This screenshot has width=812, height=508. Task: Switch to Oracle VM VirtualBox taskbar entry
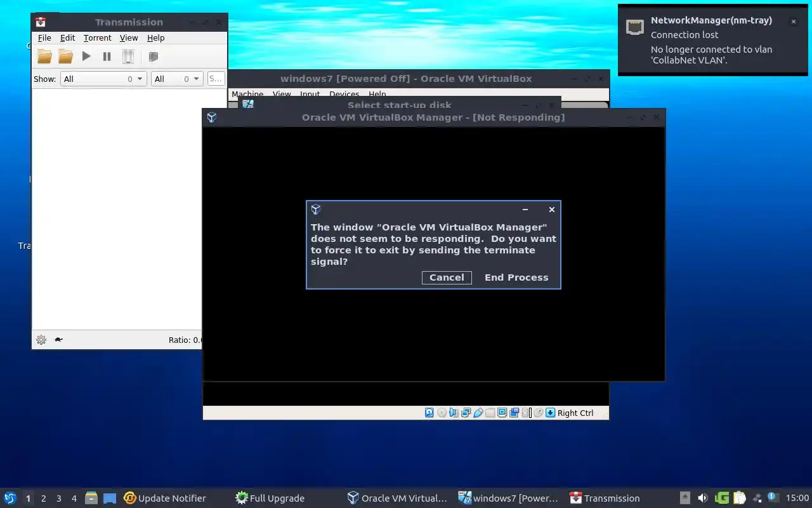point(398,498)
